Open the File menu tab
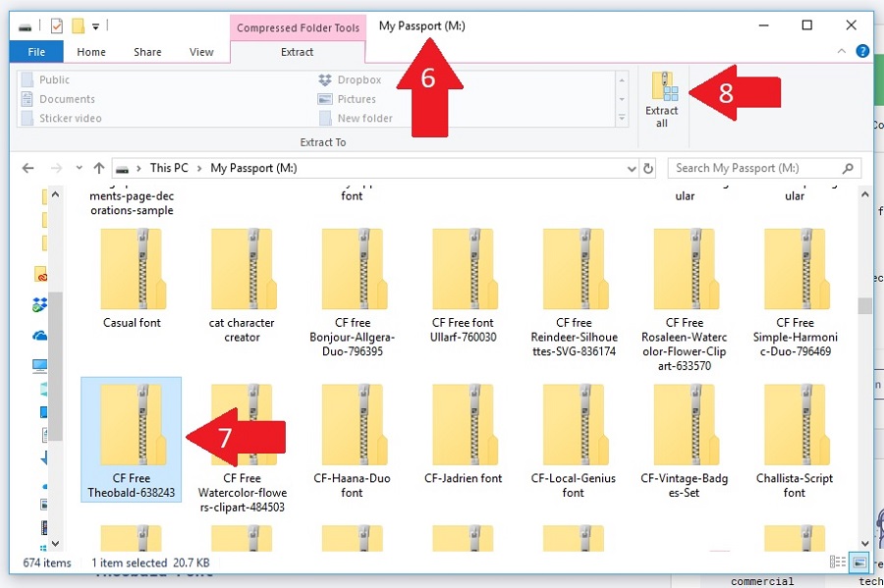 point(36,52)
